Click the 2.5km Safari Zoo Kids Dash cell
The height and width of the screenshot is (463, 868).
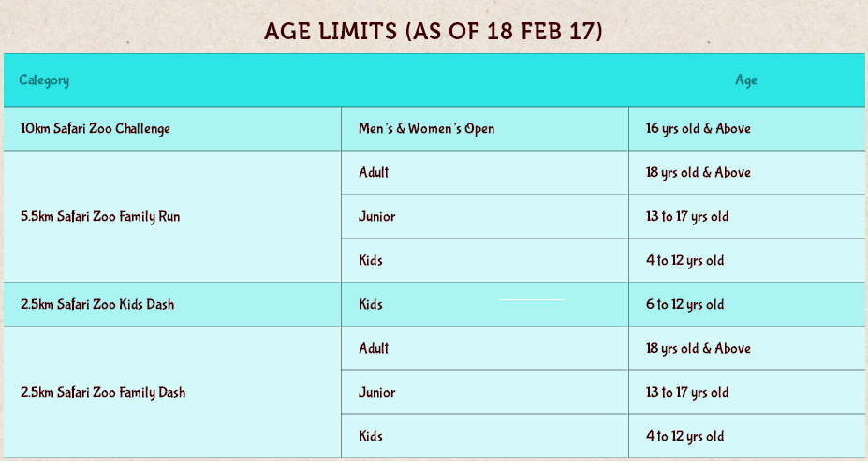(x=172, y=304)
